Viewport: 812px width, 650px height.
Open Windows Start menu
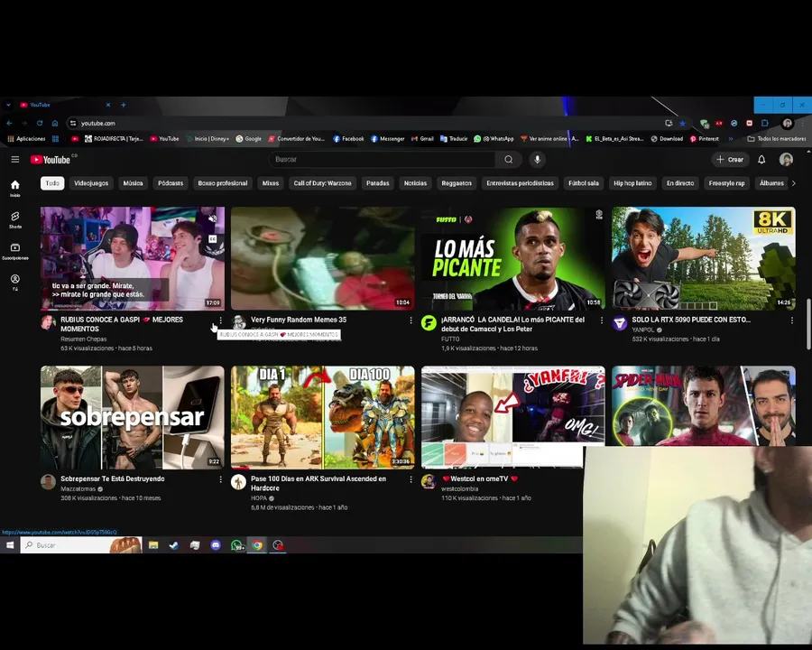(x=10, y=544)
